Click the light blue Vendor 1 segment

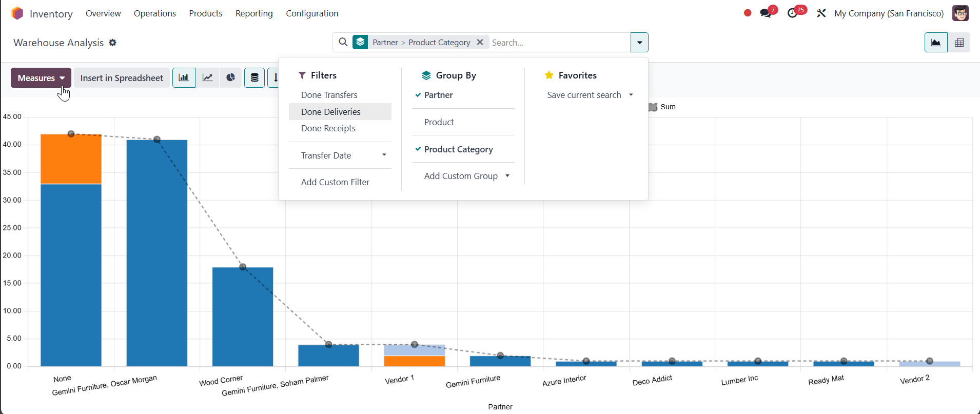coord(415,350)
